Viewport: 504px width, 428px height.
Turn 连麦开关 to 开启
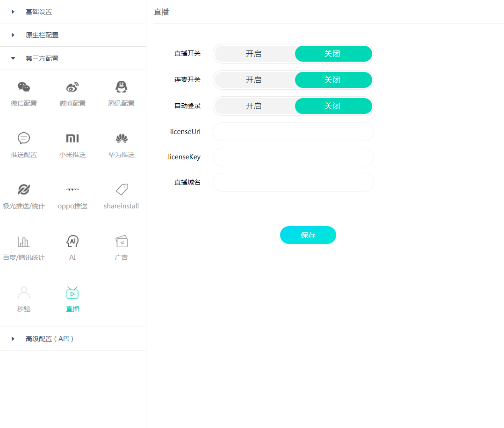click(253, 80)
